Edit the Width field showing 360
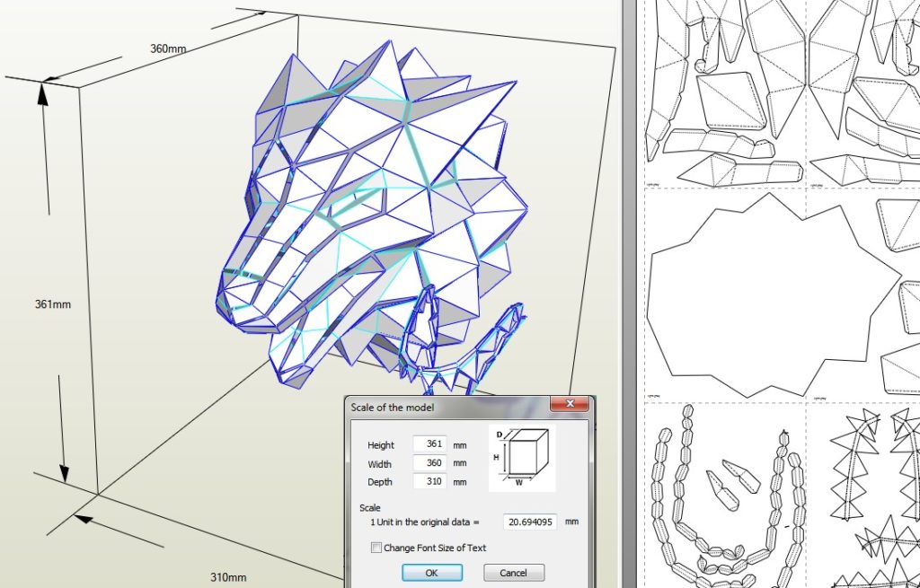 click(x=429, y=463)
